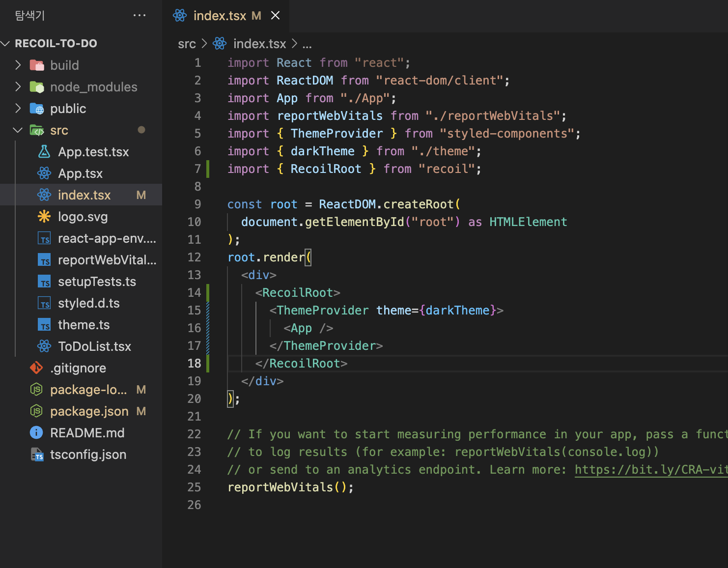Collapse the src folder chevron

[18, 130]
